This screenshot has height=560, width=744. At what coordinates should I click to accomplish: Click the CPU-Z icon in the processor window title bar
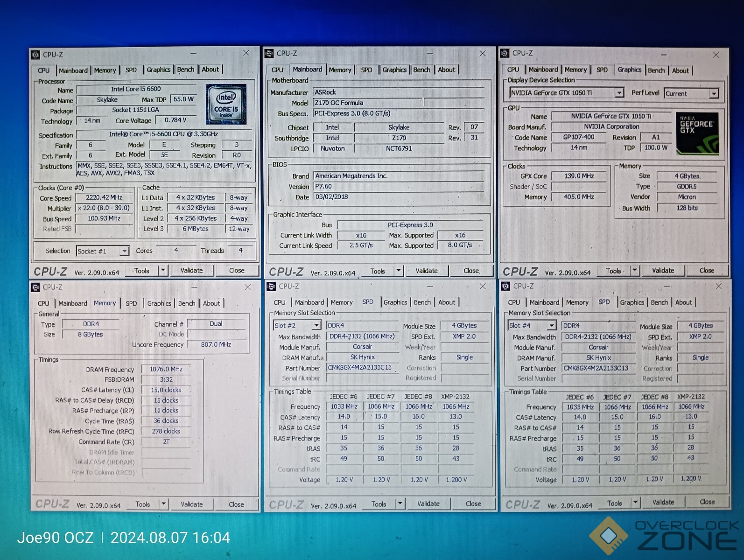pyautogui.click(x=35, y=55)
